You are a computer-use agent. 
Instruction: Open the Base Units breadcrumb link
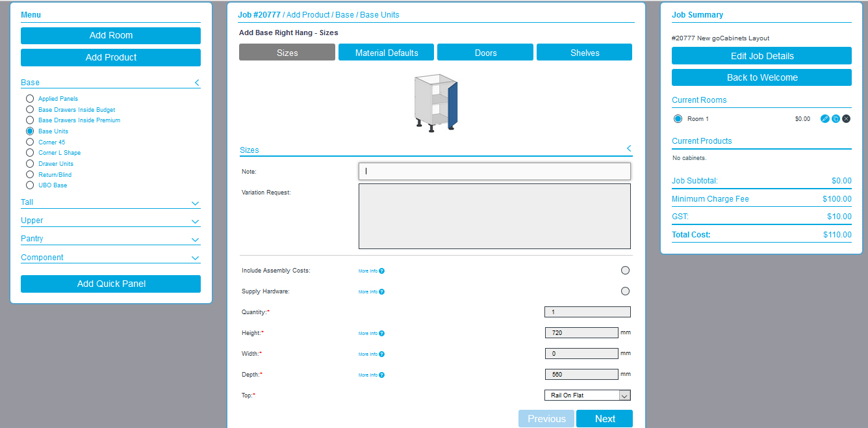point(380,14)
